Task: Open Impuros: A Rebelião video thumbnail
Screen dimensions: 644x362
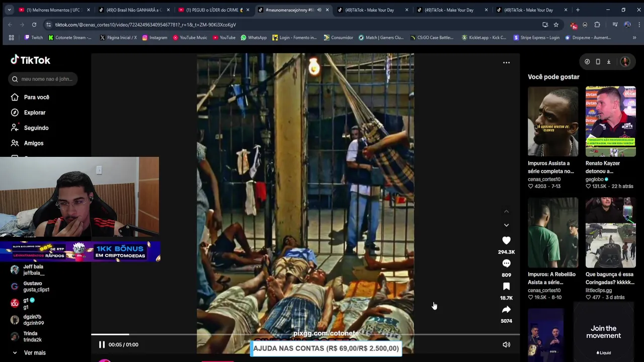Action: [x=553, y=233]
